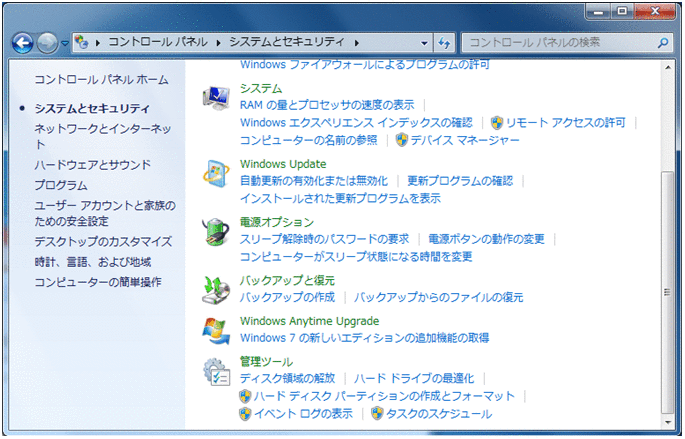
Task: Click the バックアップと復元 drive icon
Action: (x=216, y=290)
